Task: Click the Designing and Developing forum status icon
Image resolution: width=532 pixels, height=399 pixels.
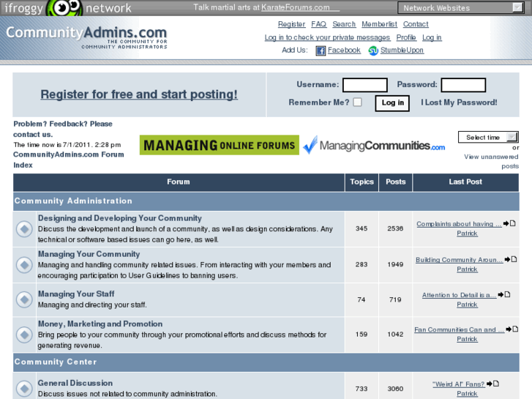Action: point(24,229)
